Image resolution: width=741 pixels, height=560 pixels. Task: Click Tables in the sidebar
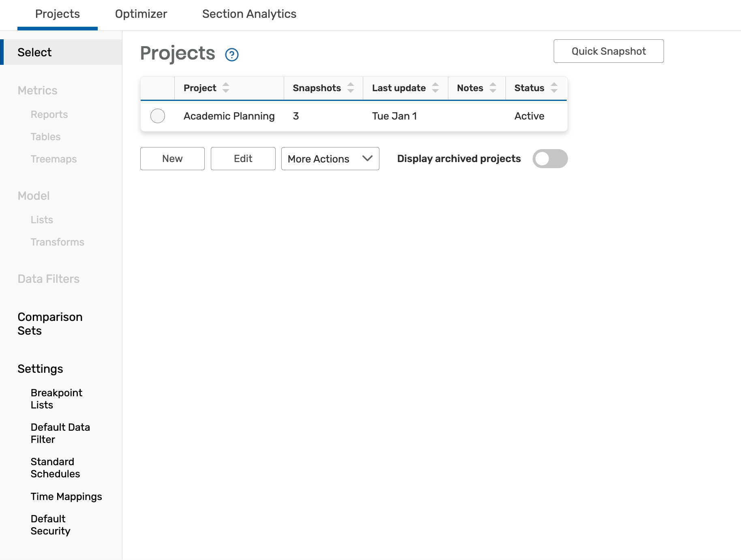(45, 137)
